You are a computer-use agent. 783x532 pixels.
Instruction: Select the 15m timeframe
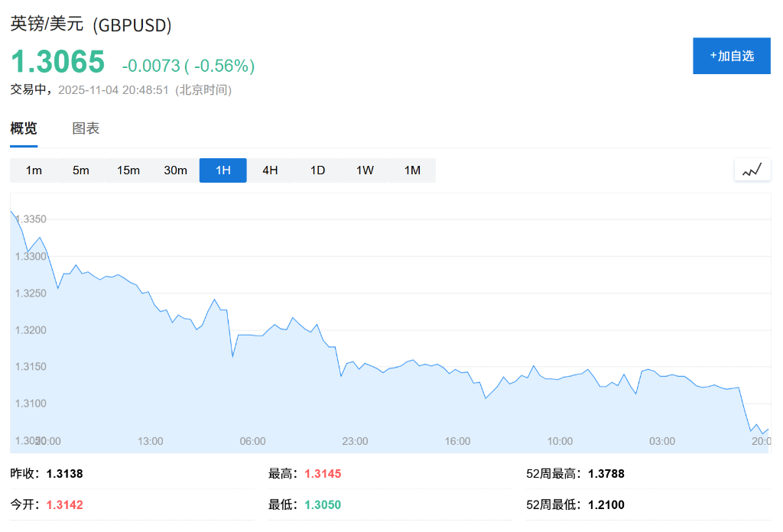(128, 170)
